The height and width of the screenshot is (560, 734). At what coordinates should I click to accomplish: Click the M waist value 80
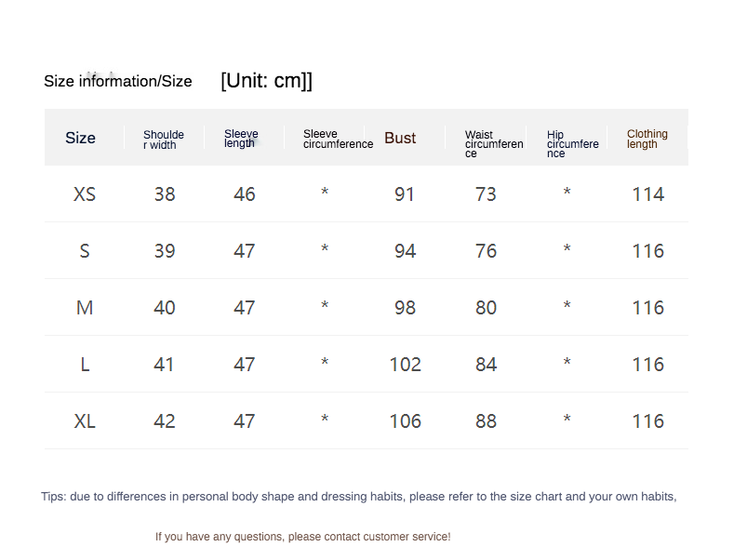[x=486, y=308]
